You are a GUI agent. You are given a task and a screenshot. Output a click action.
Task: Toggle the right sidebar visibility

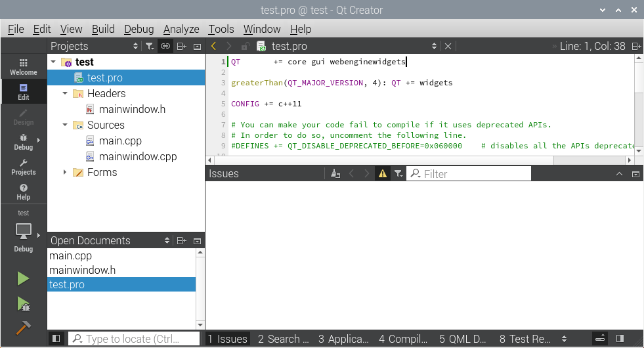(620, 339)
